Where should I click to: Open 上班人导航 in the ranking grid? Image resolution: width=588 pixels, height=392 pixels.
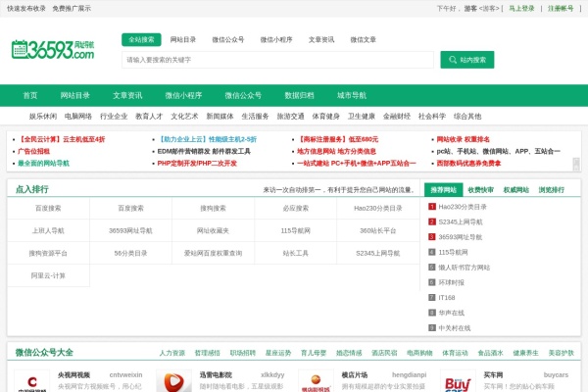click(x=48, y=230)
